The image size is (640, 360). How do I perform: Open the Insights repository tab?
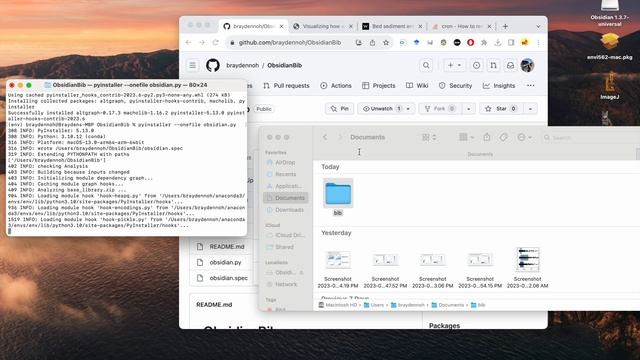[x=499, y=86]
